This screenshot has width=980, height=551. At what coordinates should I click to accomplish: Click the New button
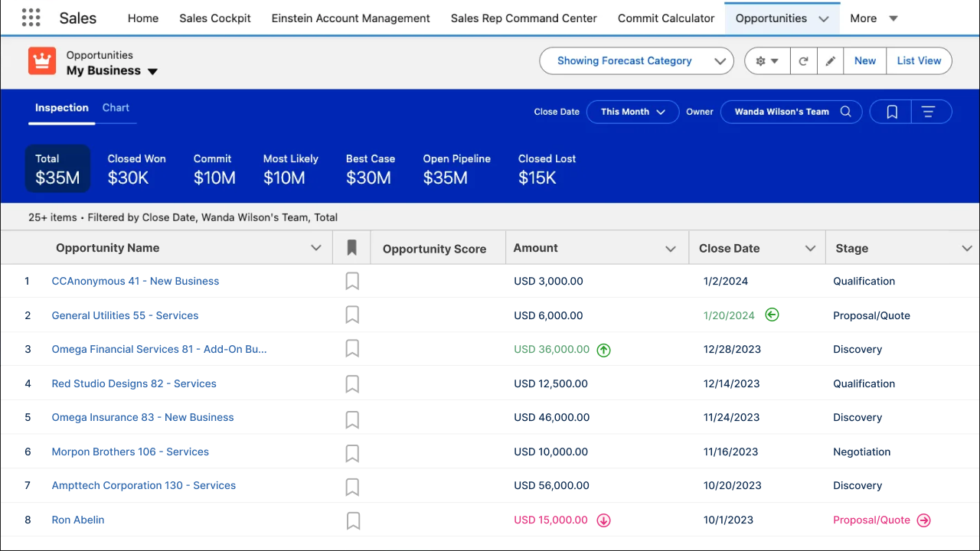click(865, 61)
